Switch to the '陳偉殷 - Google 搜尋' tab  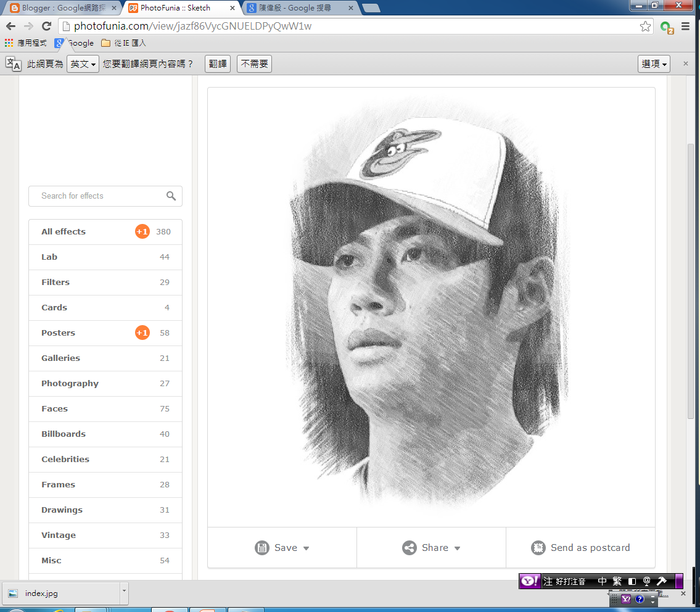pyautogui.click(x=300, y=8)
